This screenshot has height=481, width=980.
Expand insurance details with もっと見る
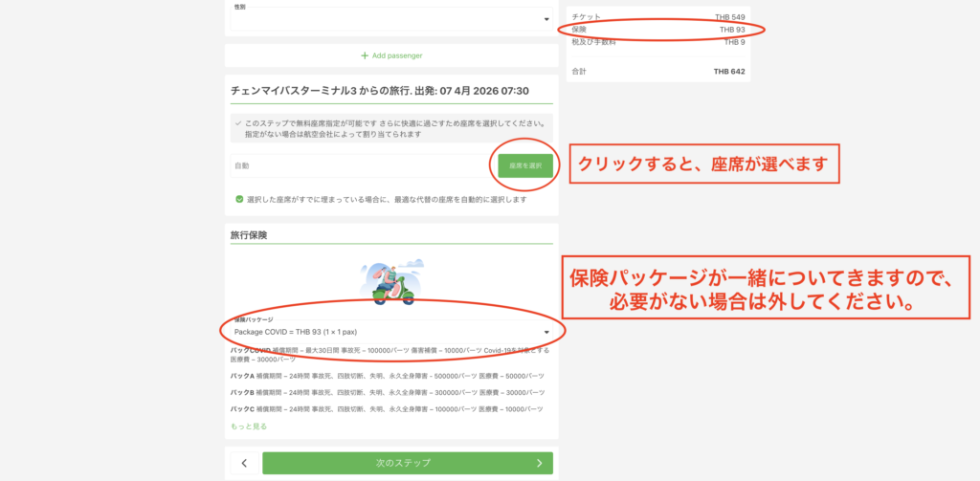coord(249,426)
